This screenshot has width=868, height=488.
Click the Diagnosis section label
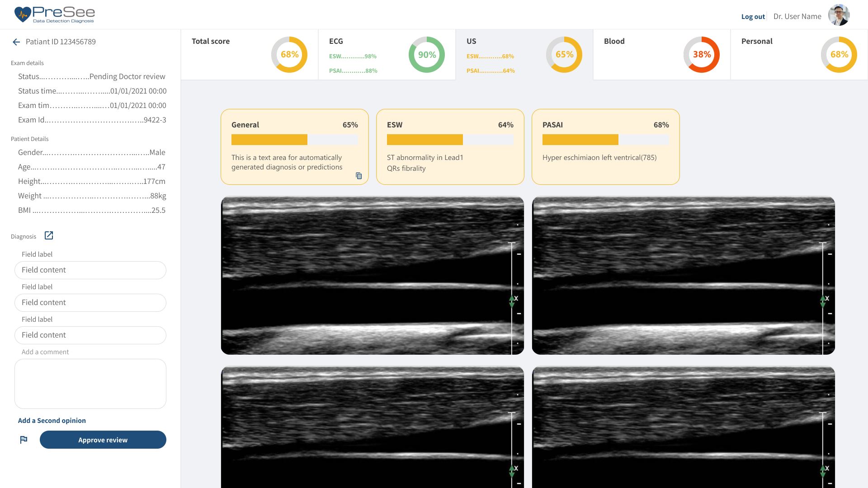point(24,236)
